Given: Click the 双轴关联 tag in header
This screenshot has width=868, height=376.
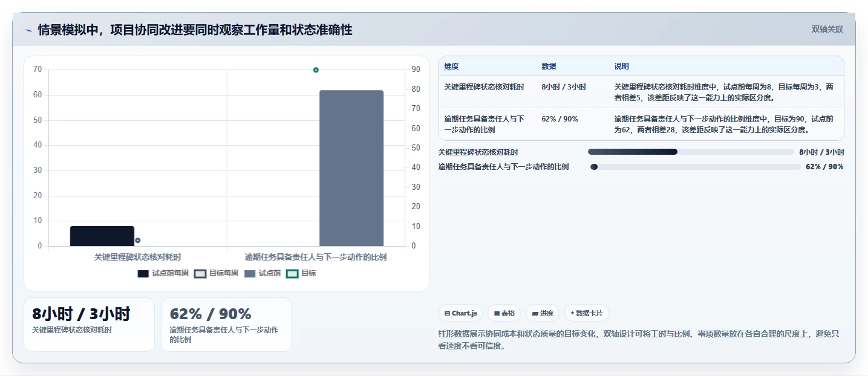Looking at the screenshot, I should click(x=827, y=29).
